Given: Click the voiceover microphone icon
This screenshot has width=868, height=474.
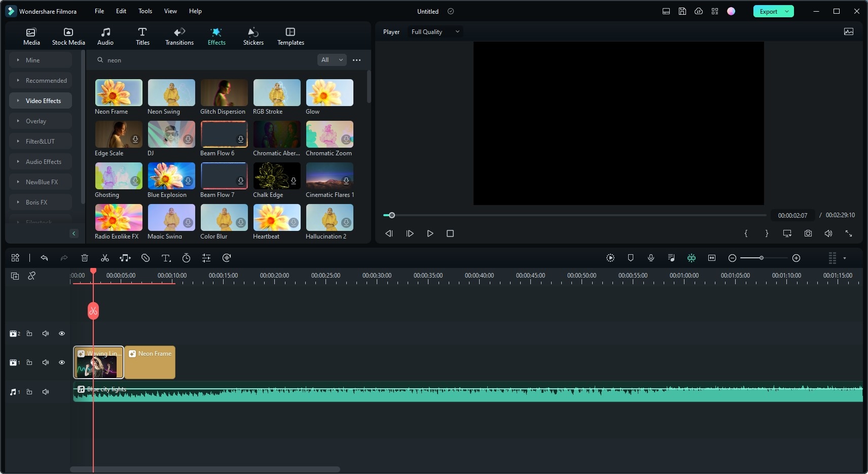Looking at the screenshot, I should click(650, 258).
